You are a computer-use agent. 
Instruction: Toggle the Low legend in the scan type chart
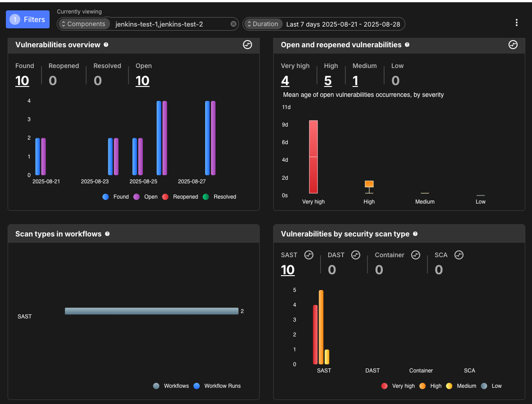(491, 386)
